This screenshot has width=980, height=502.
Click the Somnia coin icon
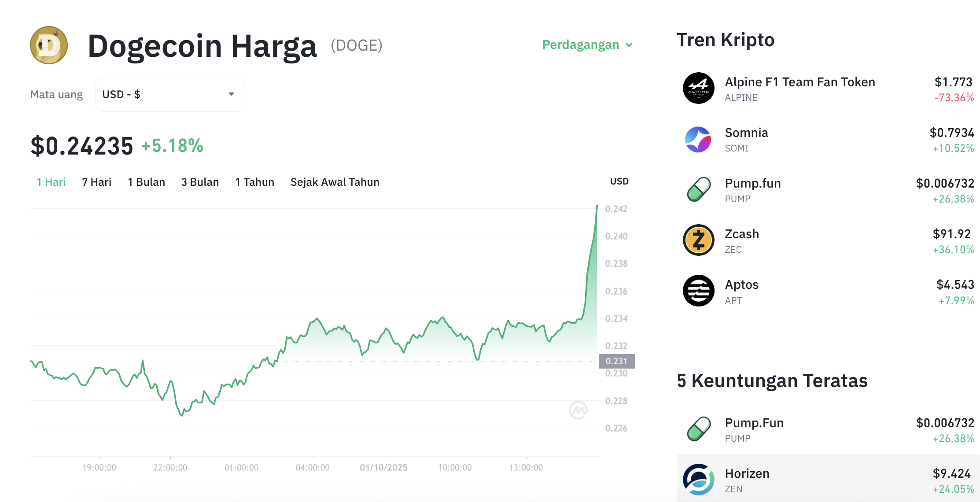698,139
